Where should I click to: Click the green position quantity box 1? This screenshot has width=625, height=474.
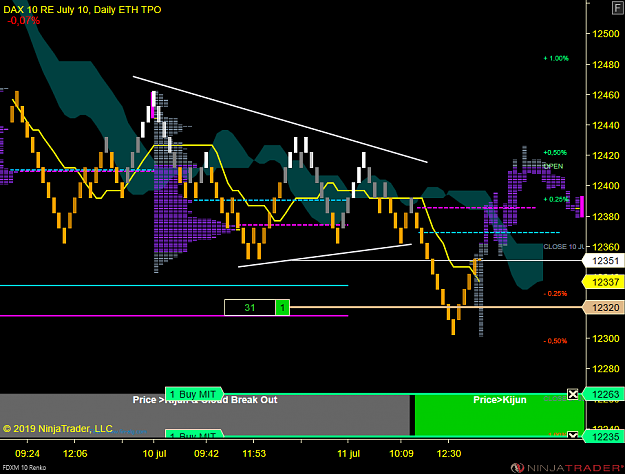(282, 307)
